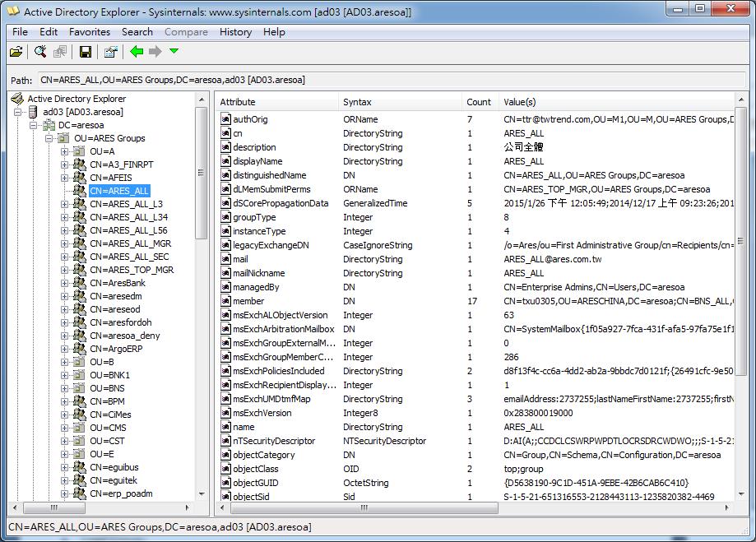The image size is (756, 542).
Task: Click the attribute icon beside member
Action: (225, 301)
